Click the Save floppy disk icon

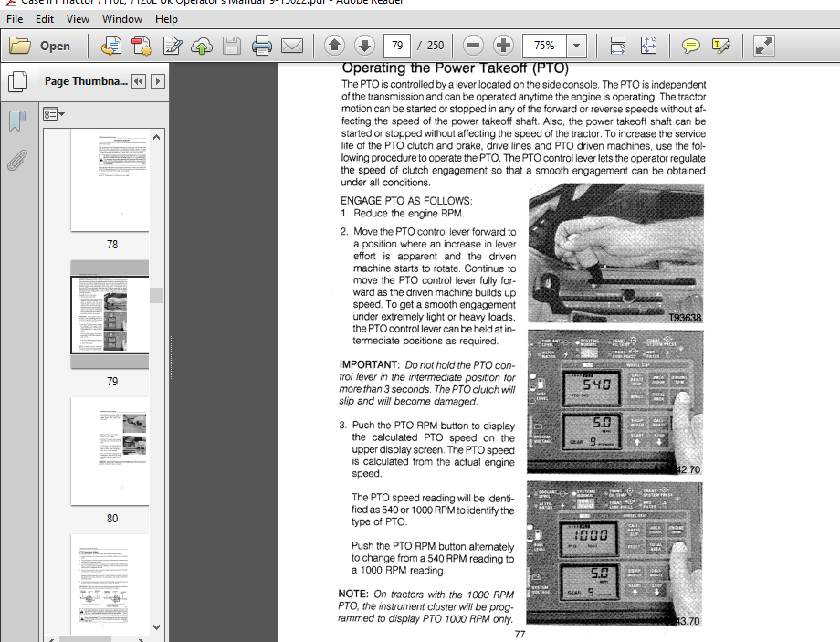[x=231, y=46]
